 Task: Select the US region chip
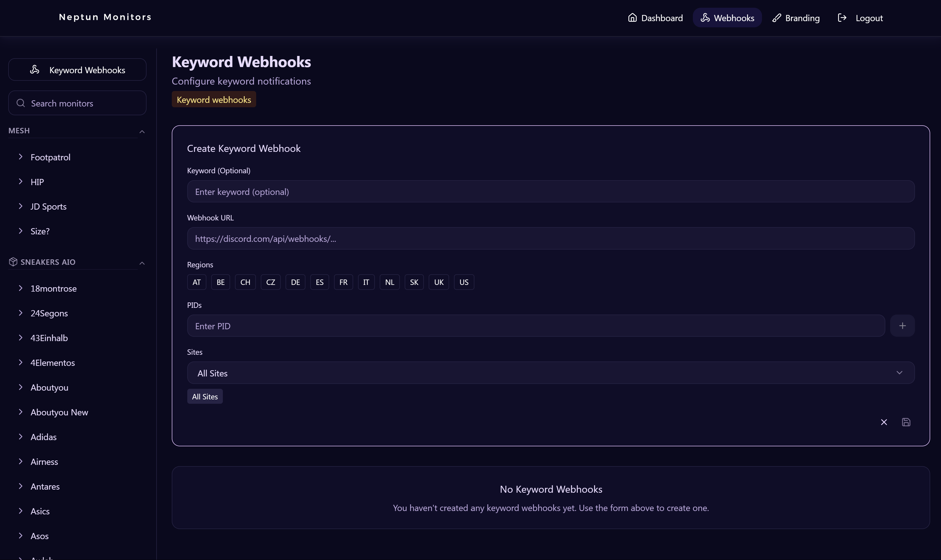coord(464,282)
